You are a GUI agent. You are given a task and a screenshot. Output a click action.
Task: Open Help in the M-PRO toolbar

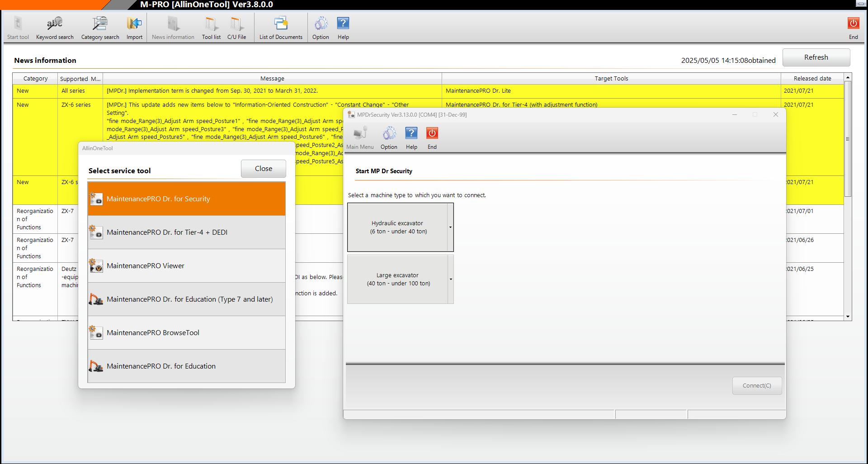[343, 28]
